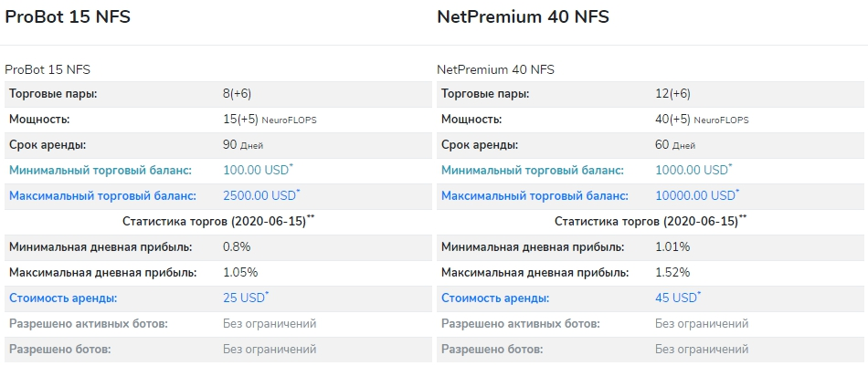868x366 pixels.
Task: Click NetPremium maximum daily profit 1.52% value
Action: (x=672, y=273)
